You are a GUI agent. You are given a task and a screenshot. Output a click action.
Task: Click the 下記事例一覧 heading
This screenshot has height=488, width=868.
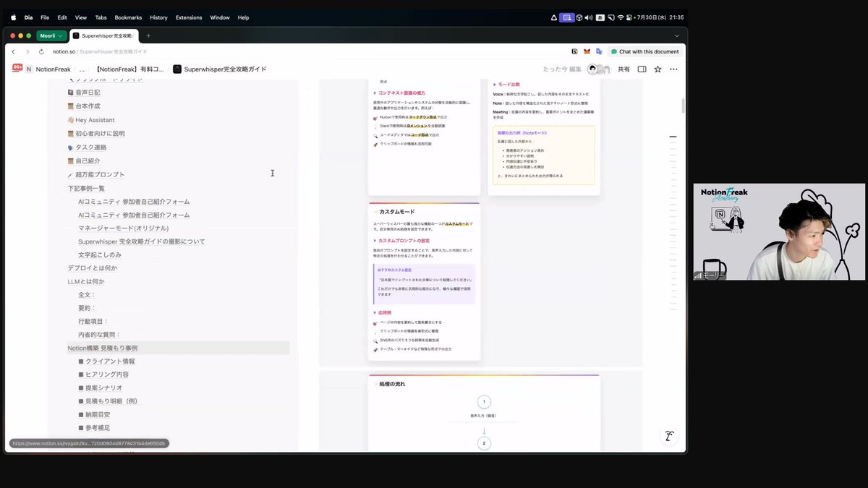click(x=86, y=188)
